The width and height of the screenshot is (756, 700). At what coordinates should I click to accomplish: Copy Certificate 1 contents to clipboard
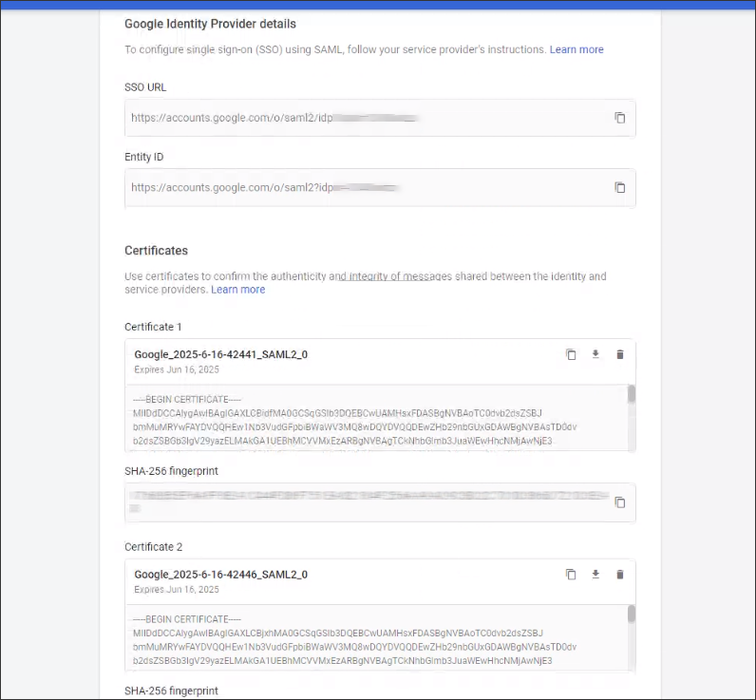click(x=571, y=354)
